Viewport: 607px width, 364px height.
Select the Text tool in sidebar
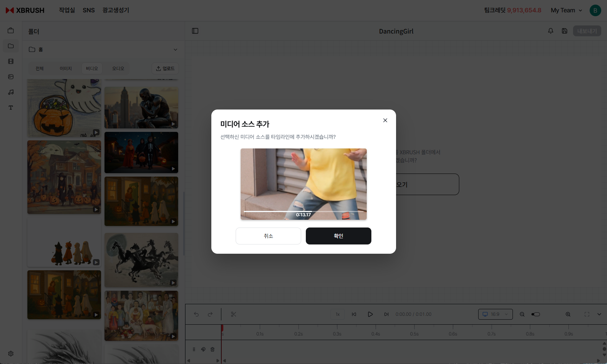click(11, 108)
